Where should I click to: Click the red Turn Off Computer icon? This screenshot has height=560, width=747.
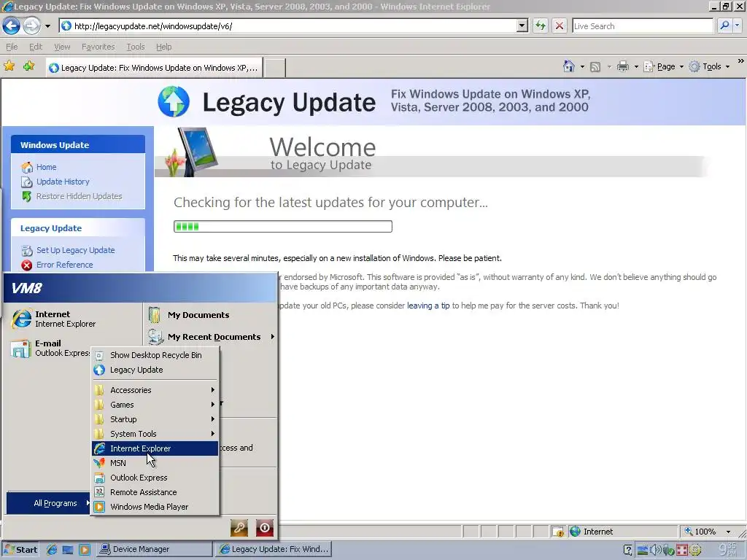pyautogui.click(x=264, y=528)
